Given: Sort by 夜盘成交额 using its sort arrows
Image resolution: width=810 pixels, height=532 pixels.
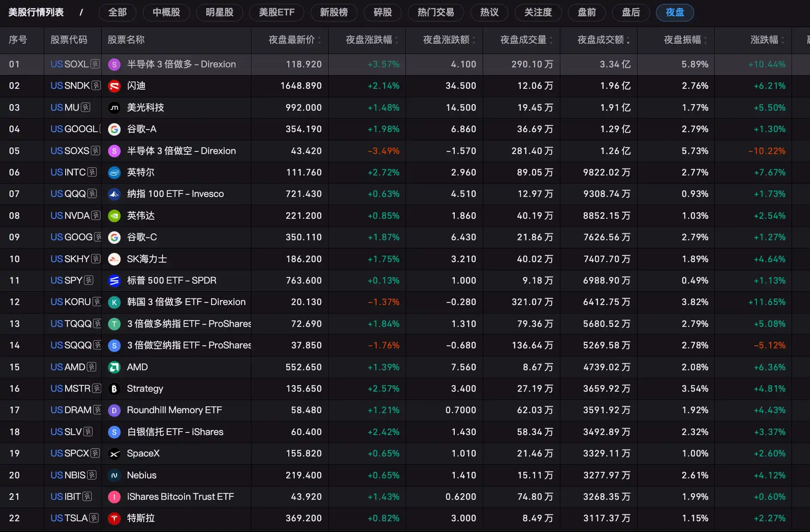Looking at the screenshot, I should (629, 40).
